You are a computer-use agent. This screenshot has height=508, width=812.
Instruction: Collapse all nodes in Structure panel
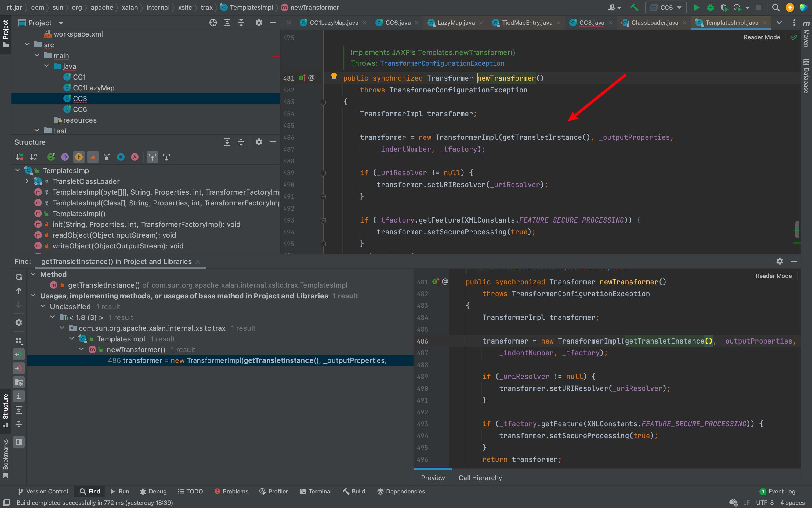pos(241,142)
